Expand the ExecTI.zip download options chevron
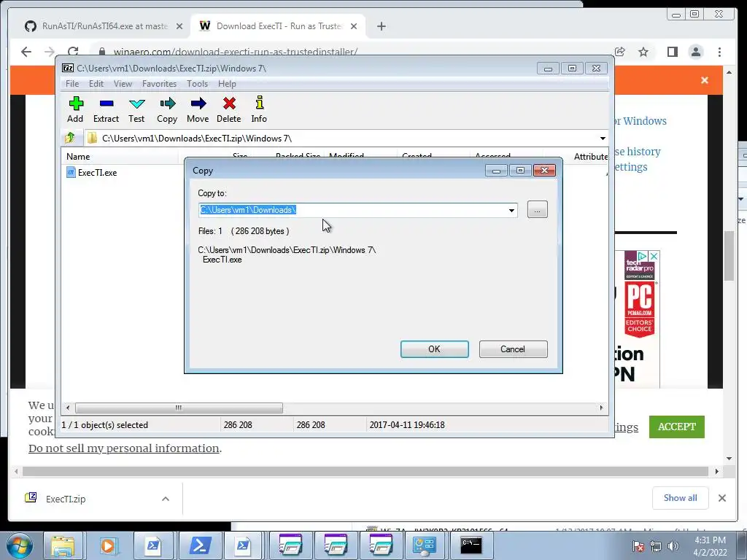The image size is (747, 560). pyautogui.click(x=166, y=499)
